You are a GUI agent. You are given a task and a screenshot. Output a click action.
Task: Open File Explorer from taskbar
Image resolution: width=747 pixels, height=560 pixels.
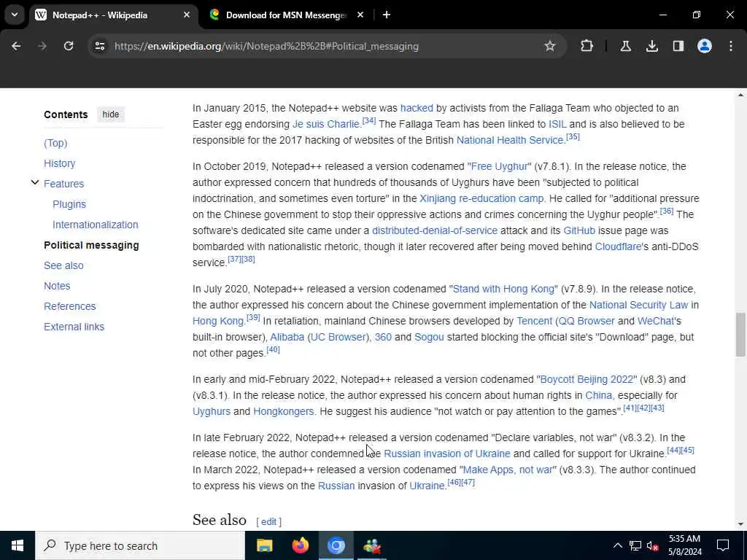264,545
